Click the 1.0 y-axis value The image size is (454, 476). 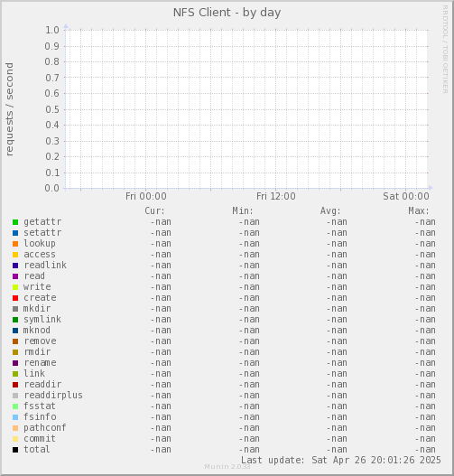coord(52,30)
